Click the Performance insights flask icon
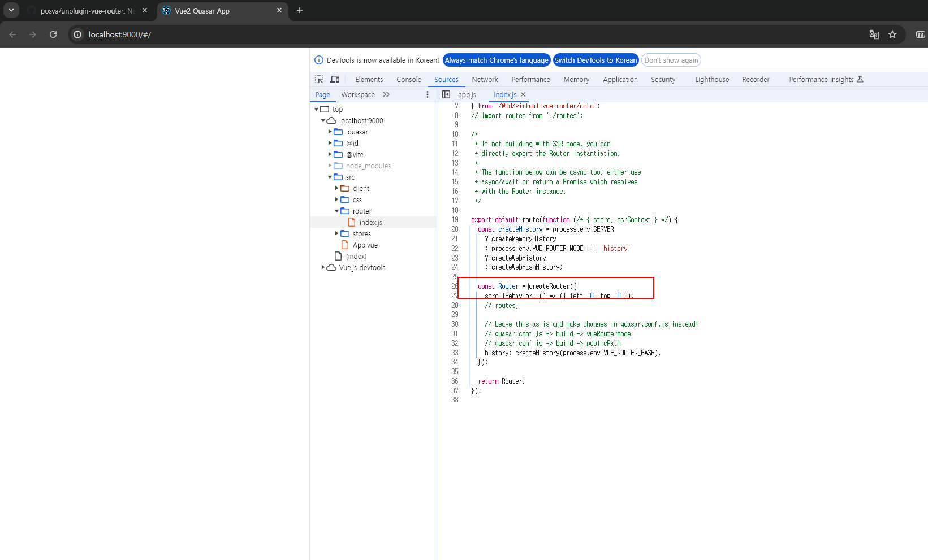This screenshot has height=560, width=928. click(x=860, y=79)
